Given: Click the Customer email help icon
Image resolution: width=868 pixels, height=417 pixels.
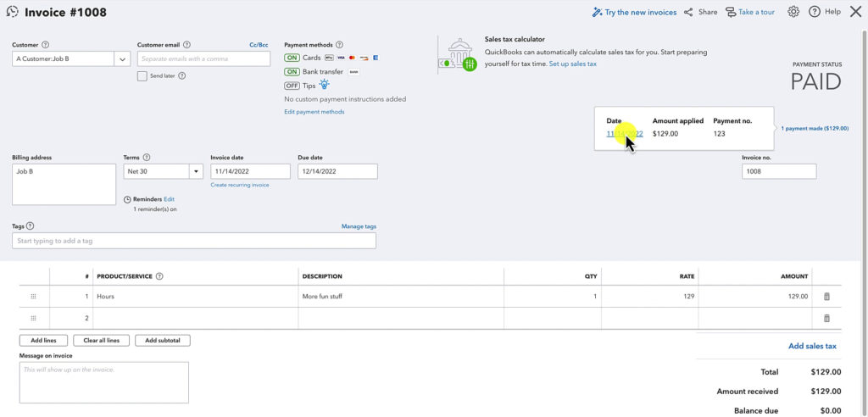Looking at the screenshot, I should (186, 45).
